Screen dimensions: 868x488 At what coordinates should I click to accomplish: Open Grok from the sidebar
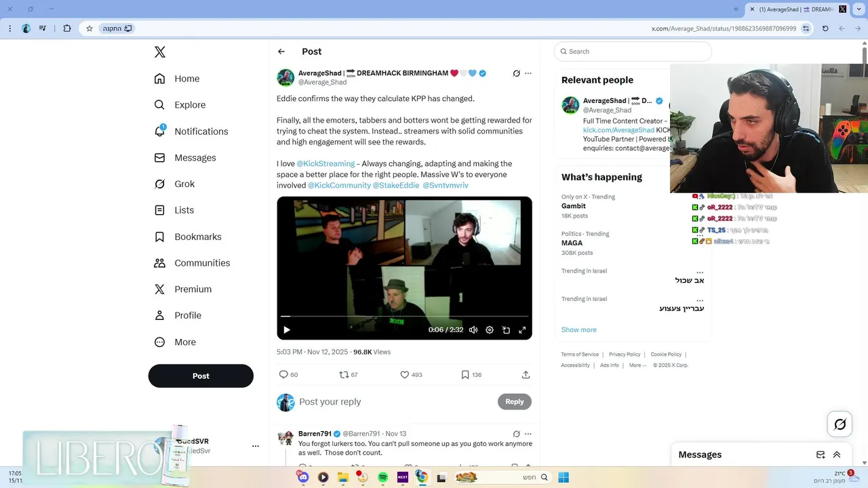click(x=174, y=184)
